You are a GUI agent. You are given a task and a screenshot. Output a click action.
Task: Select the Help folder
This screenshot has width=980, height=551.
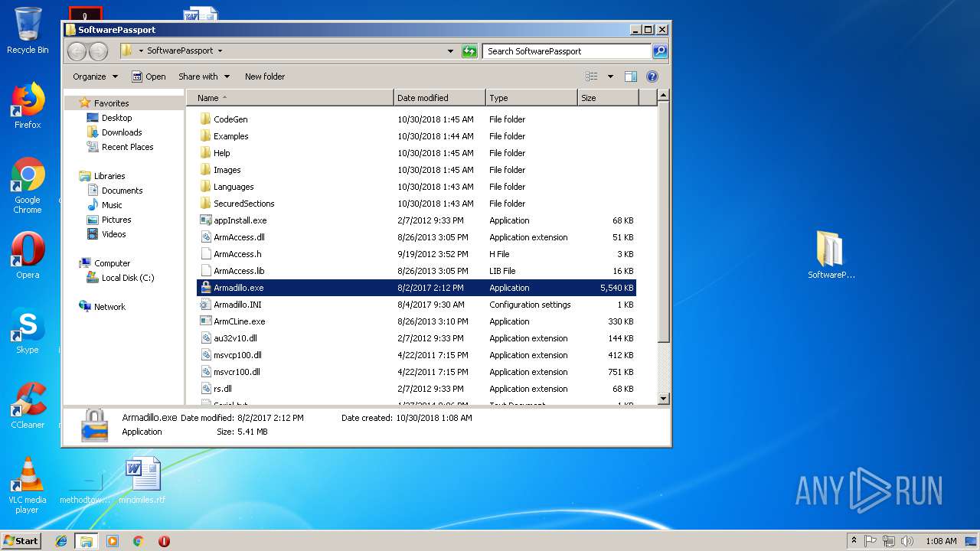tap(222, 153)
